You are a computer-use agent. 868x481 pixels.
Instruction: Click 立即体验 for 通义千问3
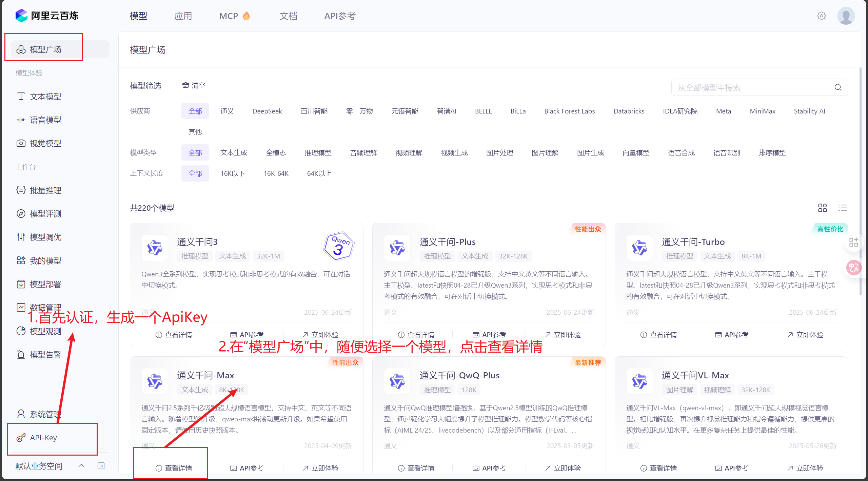(x=320, y=335)
